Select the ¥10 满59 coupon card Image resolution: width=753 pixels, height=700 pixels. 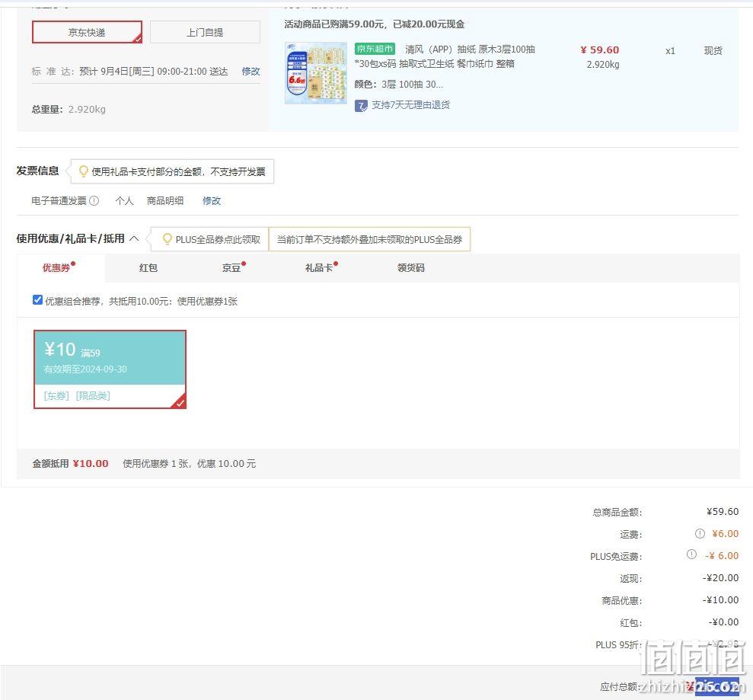(110, 369)
